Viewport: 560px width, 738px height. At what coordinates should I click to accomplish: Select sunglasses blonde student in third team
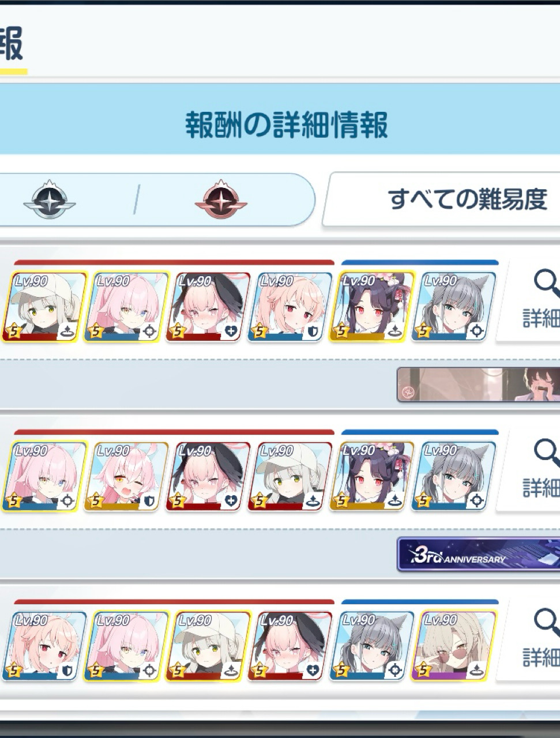(x=454, y=646)
